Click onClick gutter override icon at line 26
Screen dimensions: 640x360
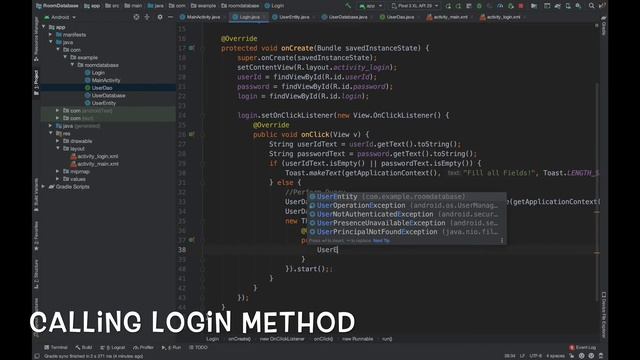click(191, 134)
